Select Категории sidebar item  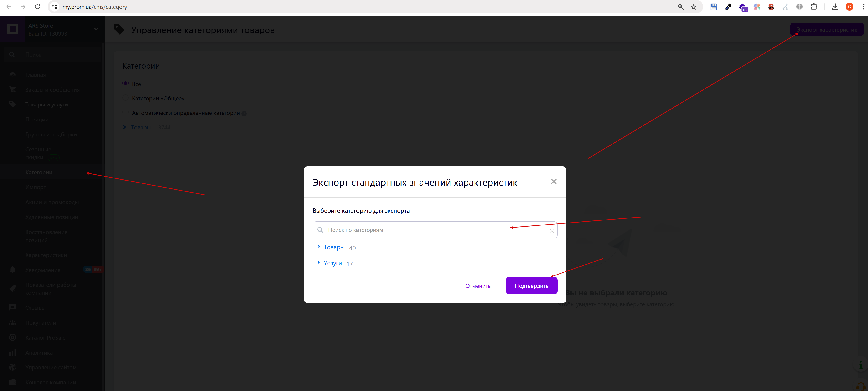tap(39, 172)
